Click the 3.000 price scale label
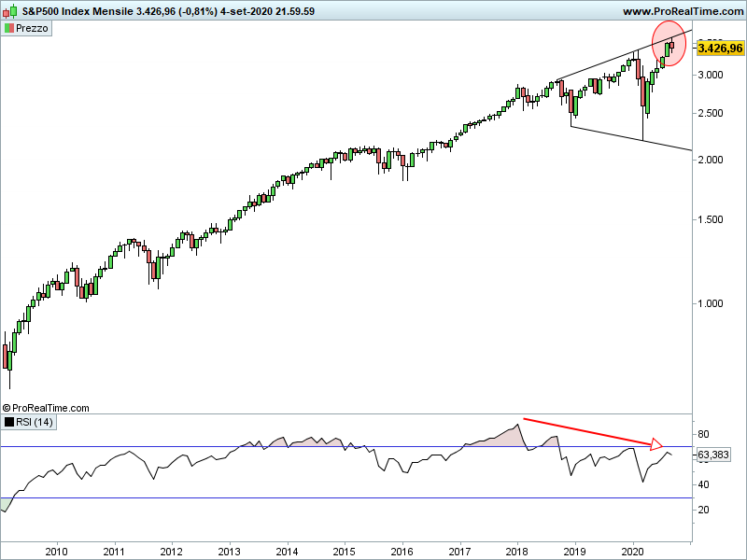 (x=711, y=75)
